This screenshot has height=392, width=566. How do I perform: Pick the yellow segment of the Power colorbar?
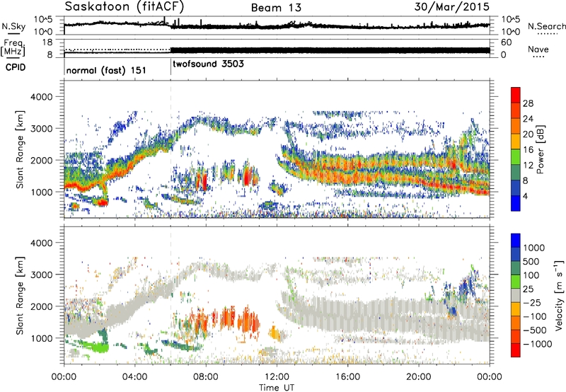(x=516, y=142)
